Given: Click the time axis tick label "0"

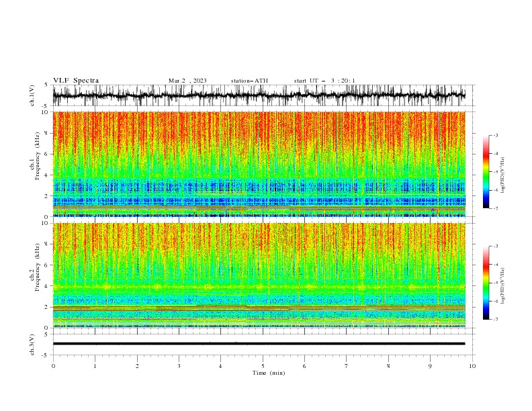Looking at the screenshot, I should 53,366.
